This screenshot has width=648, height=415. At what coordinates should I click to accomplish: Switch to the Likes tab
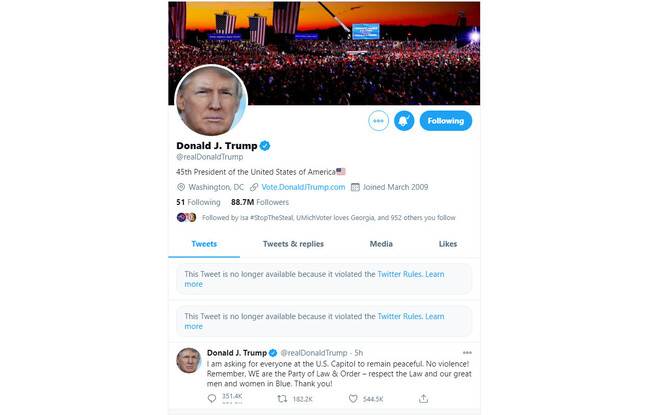pos(448,244)
